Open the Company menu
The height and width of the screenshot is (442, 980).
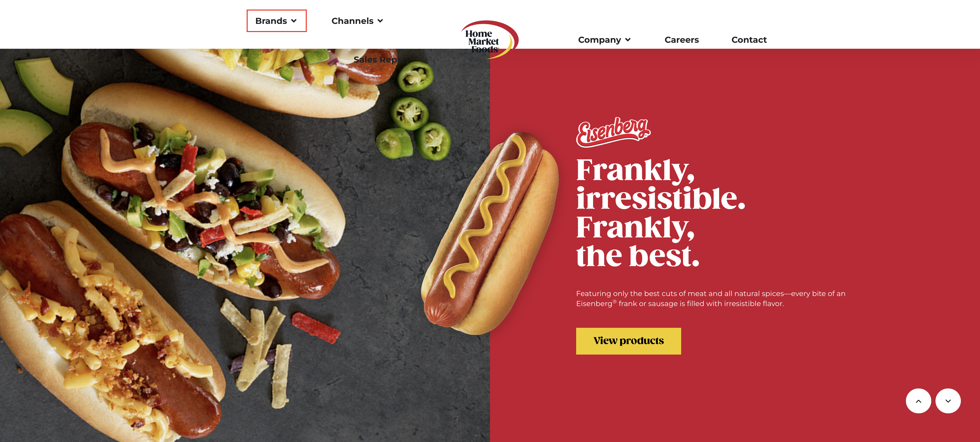click(604, 40)
